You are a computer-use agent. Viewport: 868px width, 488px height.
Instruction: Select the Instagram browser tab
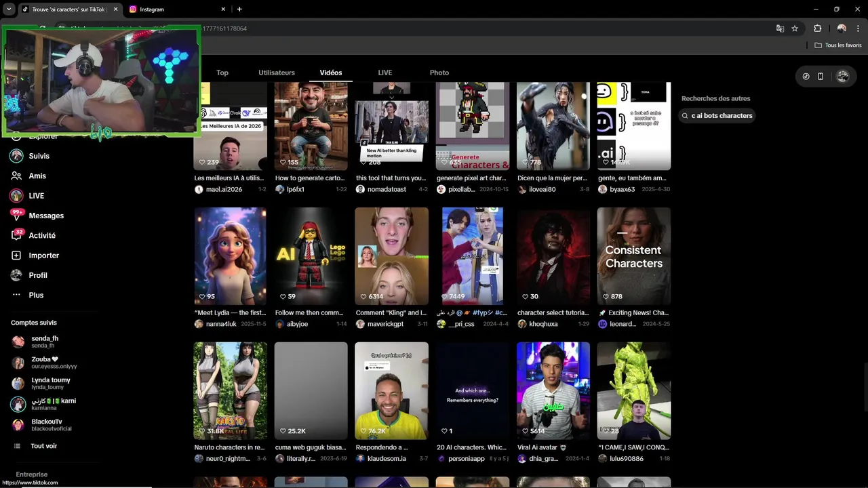click(175, 9)
